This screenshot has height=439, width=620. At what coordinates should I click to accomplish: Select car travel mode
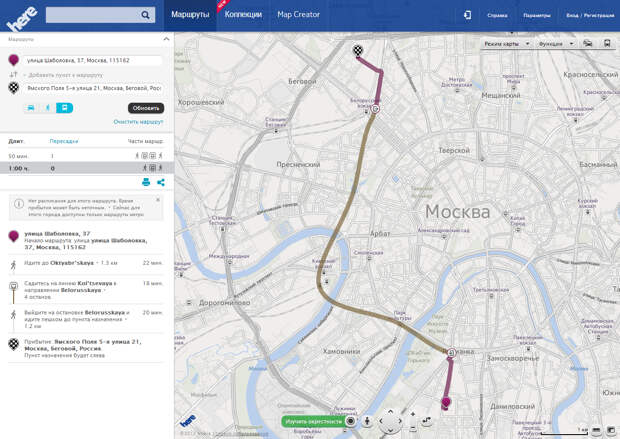click(x=31, y=107)
